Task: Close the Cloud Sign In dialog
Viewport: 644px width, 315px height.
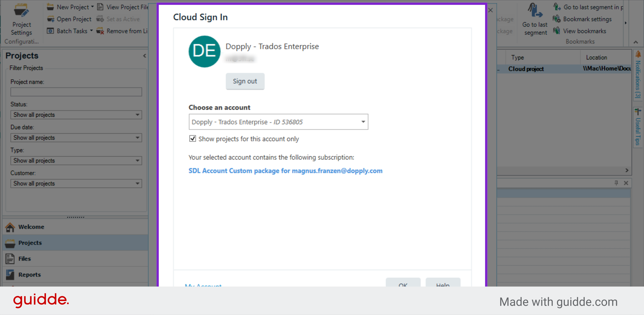Action: tap(491, 10)
